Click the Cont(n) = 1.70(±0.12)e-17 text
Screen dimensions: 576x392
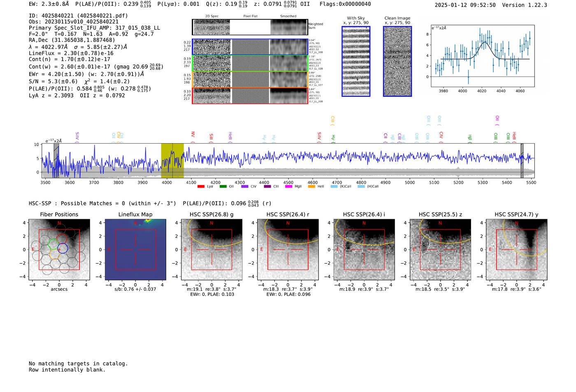point(70,59)
